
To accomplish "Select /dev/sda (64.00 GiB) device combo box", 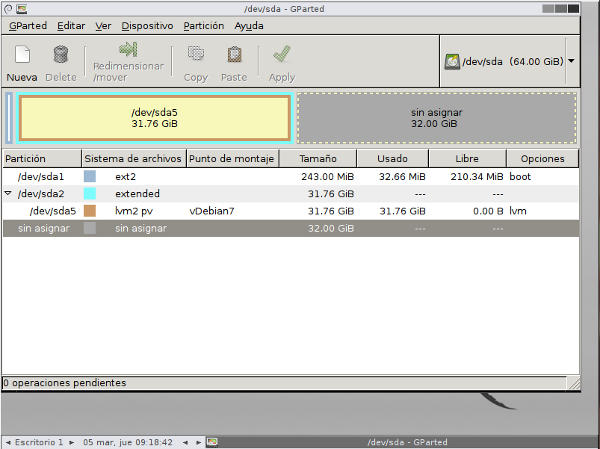I will point(509,61).
